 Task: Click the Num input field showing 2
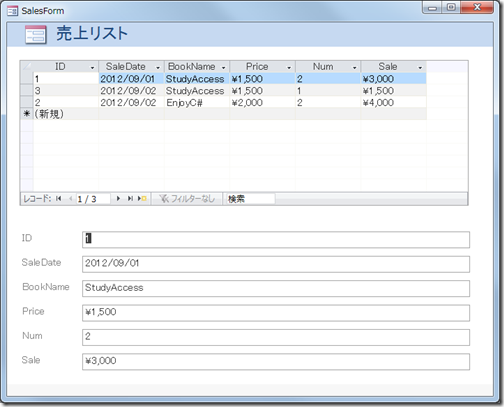(276, 337)
